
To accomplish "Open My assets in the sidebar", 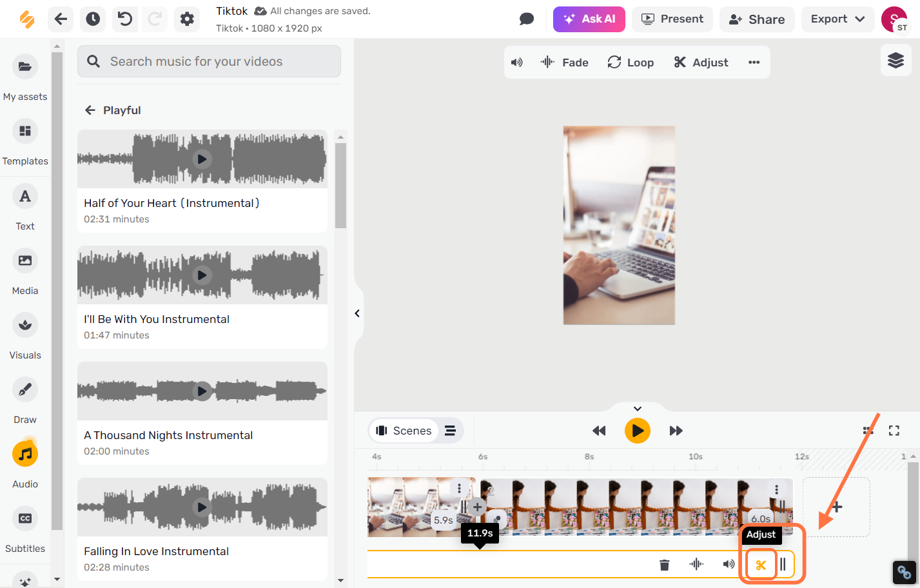I will (25, 77).
